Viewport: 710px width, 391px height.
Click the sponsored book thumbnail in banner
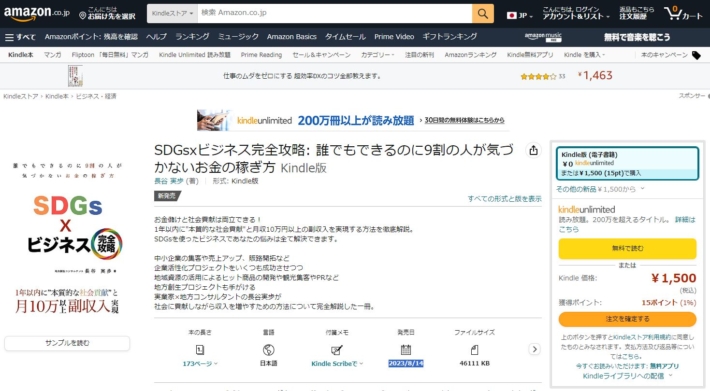[75, 76]
